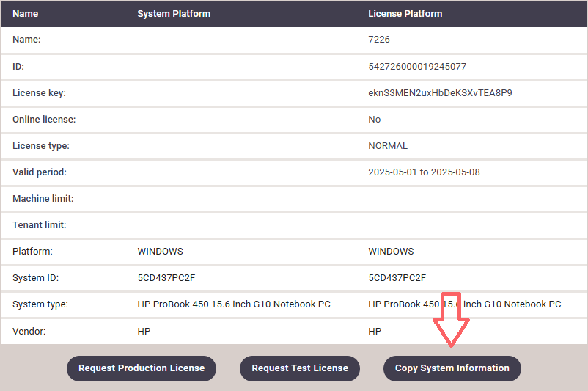Select the NORMAL license type value
This screenshot has height=391, width=588.
(x=388, y=146)
